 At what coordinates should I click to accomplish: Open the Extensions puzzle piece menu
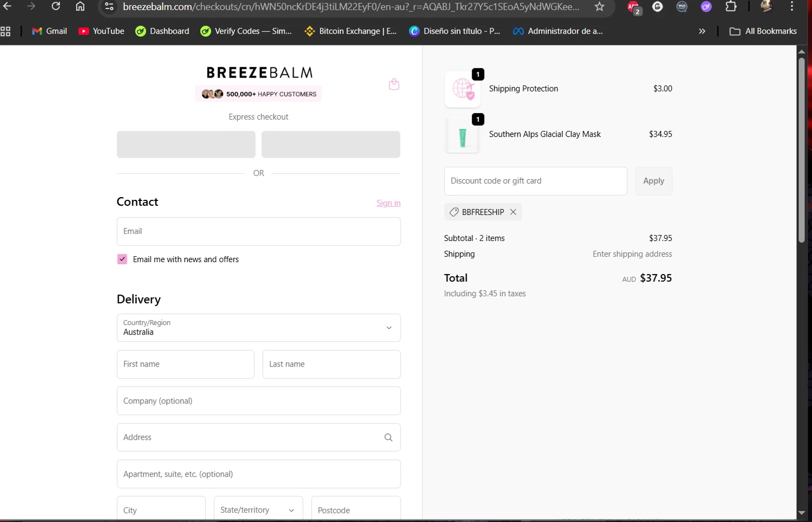(x=731, y=6)
